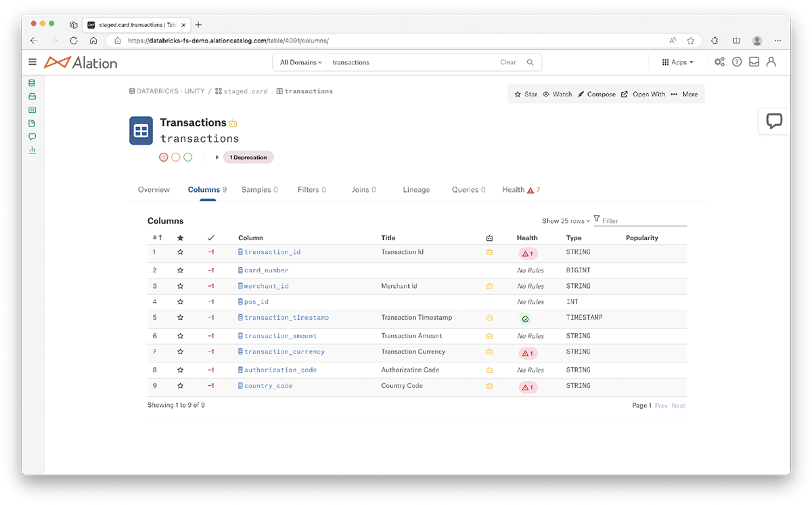Image resolution: width=812 pixels, height=505 pixels.
Task: Click health warning badge for transaction_id
Action: [x=528, y=254]
